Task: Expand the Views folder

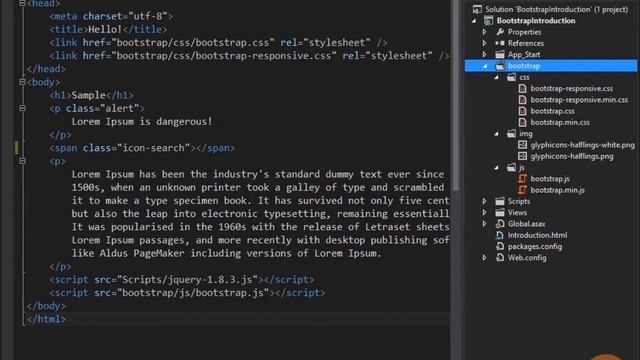Action: coord(484,212)
